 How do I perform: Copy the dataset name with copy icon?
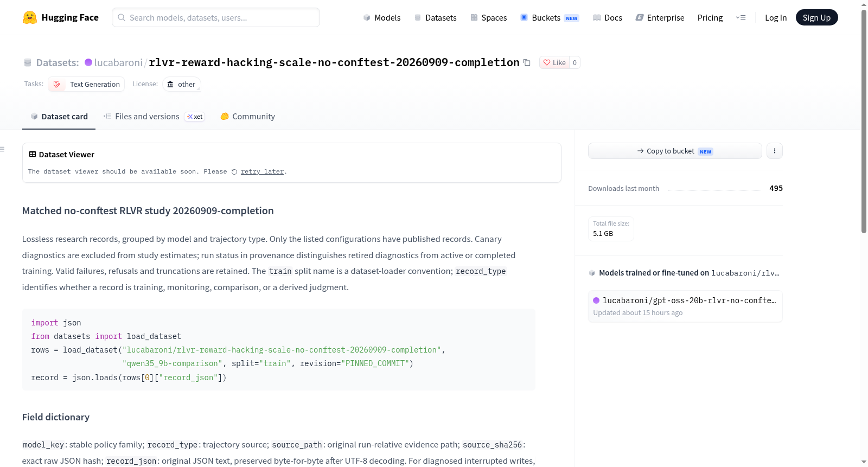point(527,62)
